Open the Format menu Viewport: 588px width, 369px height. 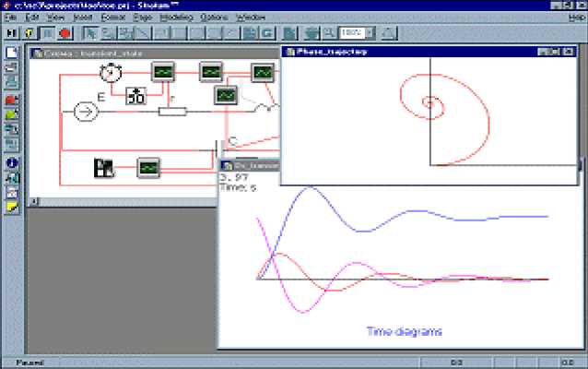[112, 18]
